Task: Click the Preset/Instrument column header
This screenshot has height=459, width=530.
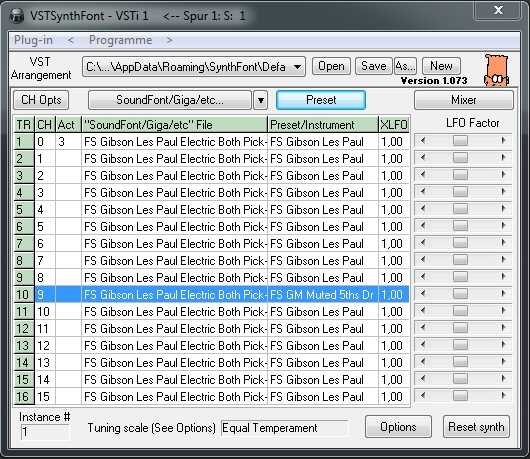Action: [323, 125]
